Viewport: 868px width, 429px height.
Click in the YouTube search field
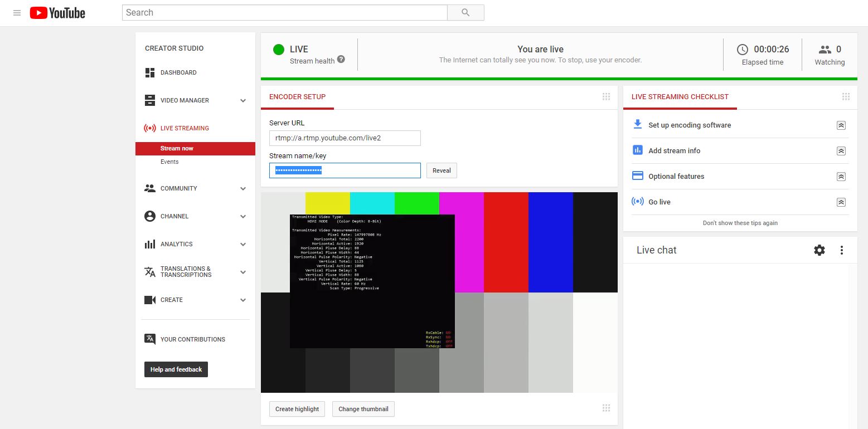pyautogui.click(x=285, y=12)
